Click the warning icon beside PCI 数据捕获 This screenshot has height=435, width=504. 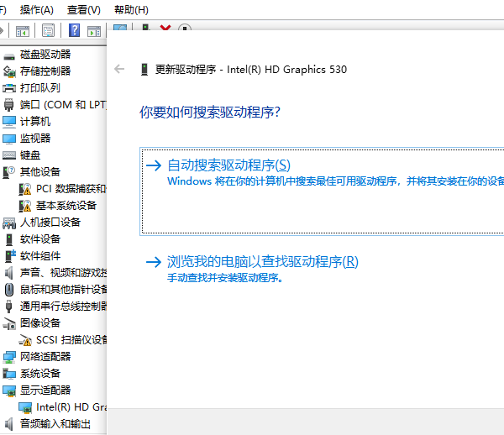pyautogui.click(x=24, y=189)
